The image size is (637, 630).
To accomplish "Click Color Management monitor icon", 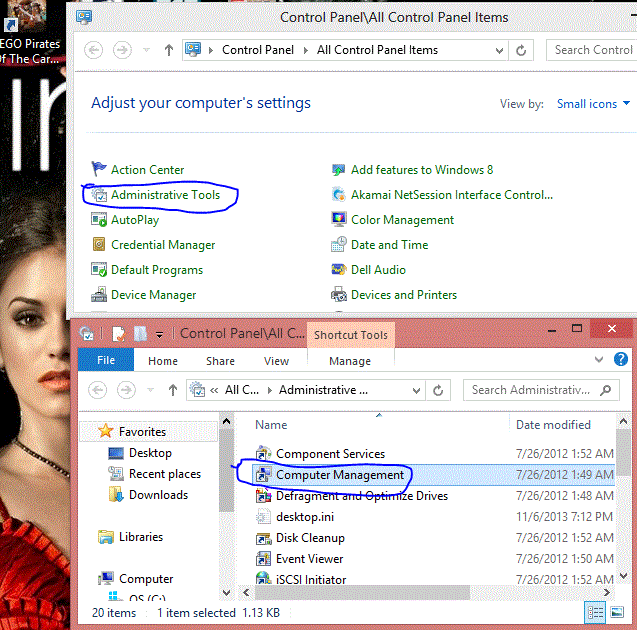I will pyautogui.click(x=338, y=220).
